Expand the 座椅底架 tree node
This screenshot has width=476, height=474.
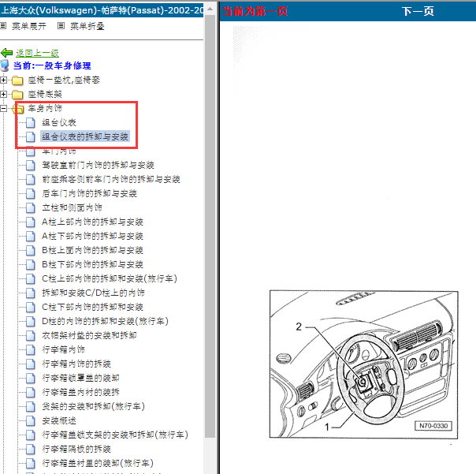(x=3, y=95)
